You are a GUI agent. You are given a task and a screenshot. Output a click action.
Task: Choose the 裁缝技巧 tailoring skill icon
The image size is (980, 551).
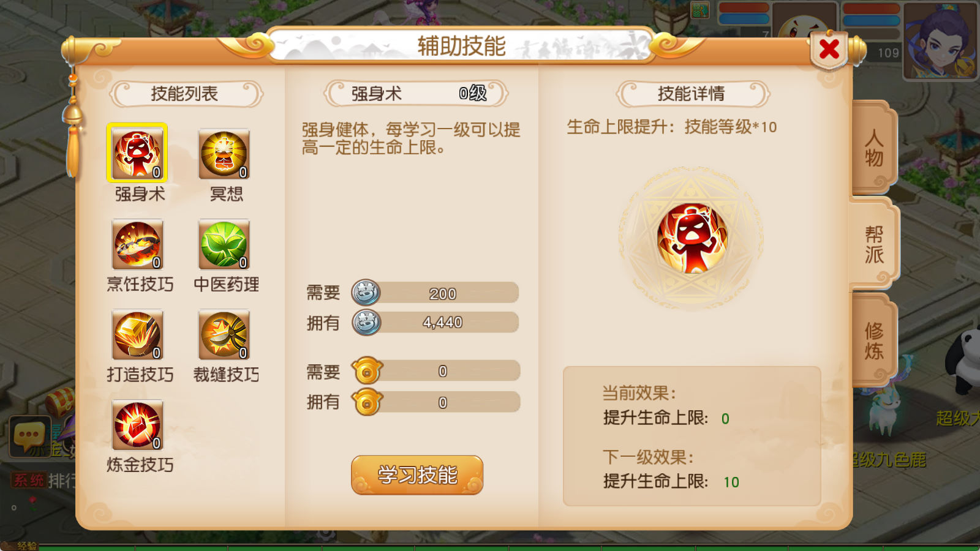(224, 334)
